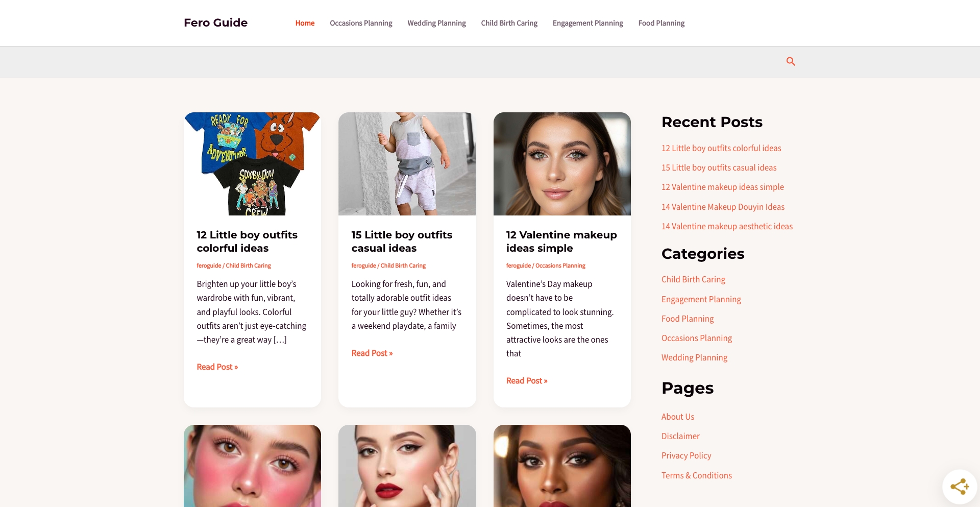Click the Fero Guide site logo
Image resolution: width=980 pixels, height=507 pixels.
pos(215,22)
